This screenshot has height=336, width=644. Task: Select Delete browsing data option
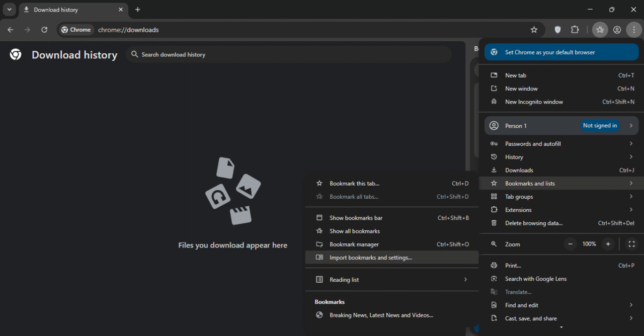pos(561,223)
